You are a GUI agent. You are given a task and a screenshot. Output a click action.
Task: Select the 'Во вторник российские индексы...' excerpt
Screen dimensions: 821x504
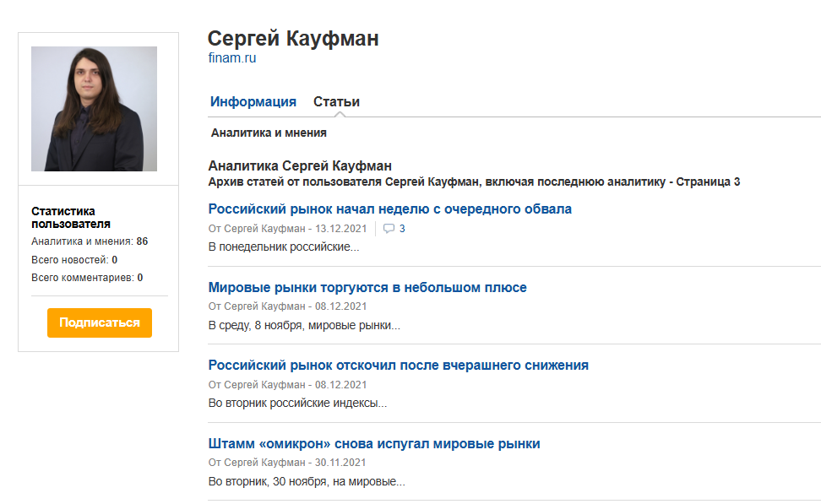(297, 403)
